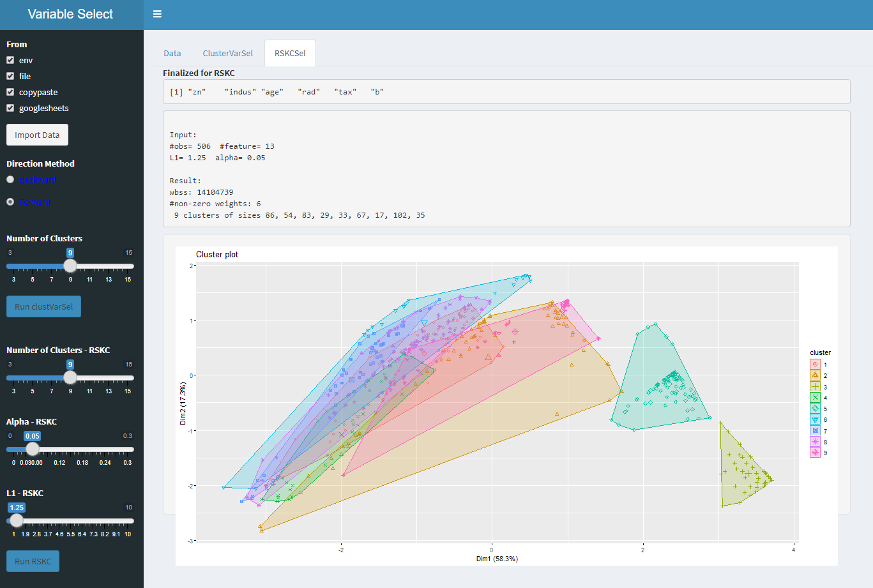Click the L1 - RSKC slider handle
Screen dimensions: 873x588
tap(17, 521)
